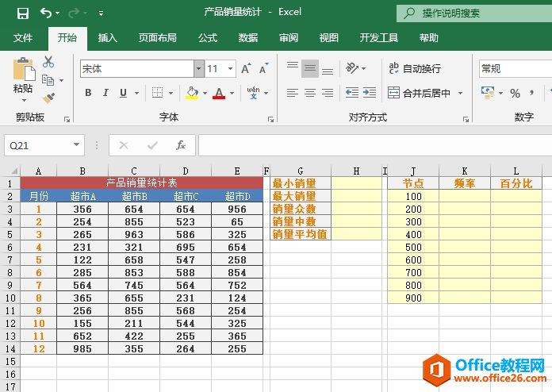This screenshot has width=552, height=392.
Task: Click the Paste clipboard icon
Action: (x=24, y=69)
